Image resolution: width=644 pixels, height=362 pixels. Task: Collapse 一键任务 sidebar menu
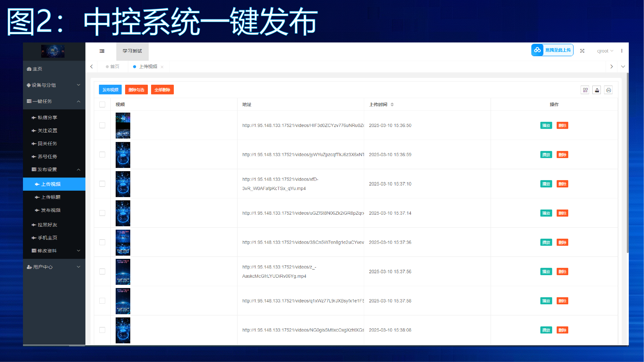pyautogui.click(x=54, y=101)
